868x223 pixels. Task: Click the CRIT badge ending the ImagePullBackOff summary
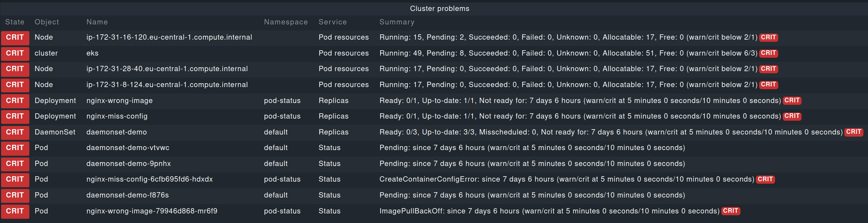click(x=731, y=211)
